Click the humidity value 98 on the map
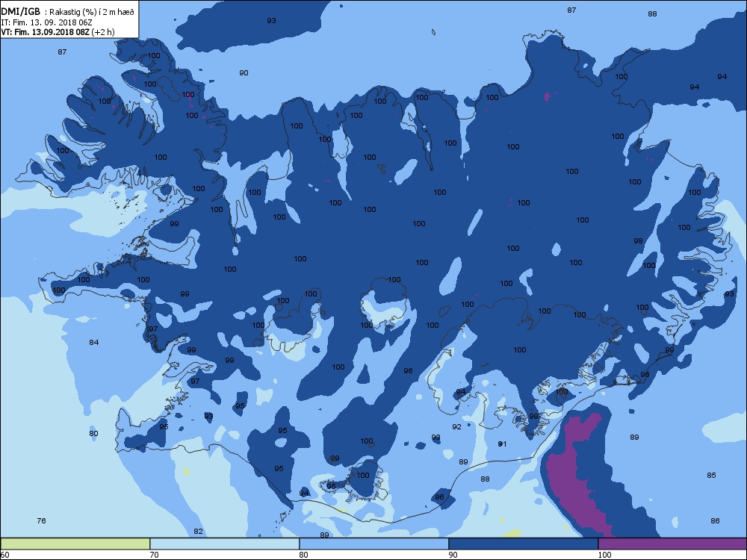Image resolution: width=747 pixels, height=560 pixels. click(x=638, y=240)
